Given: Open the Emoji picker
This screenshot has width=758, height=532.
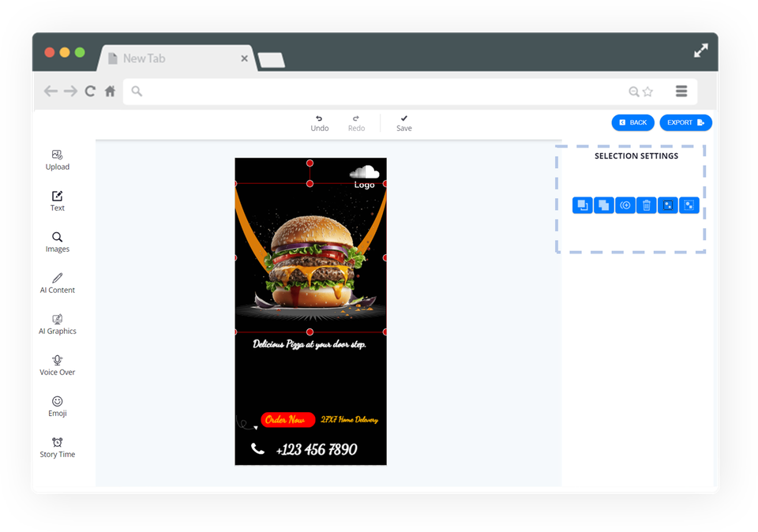Looking at the screenshot, I should 57,406.
